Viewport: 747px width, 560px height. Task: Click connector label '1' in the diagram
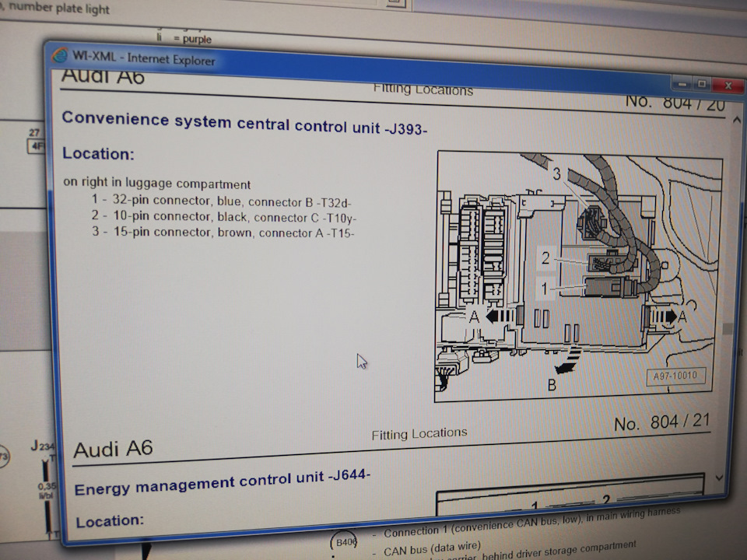[544, 289]
